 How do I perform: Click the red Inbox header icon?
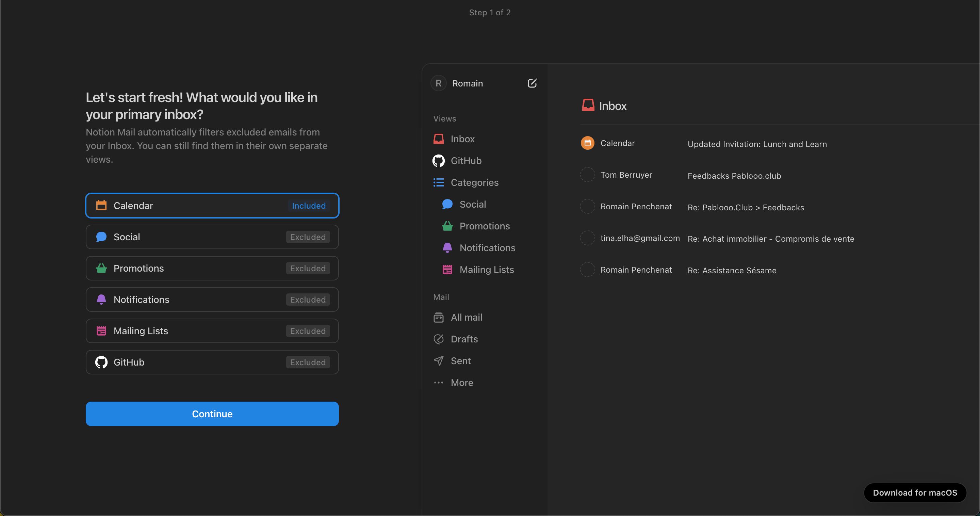588,105
